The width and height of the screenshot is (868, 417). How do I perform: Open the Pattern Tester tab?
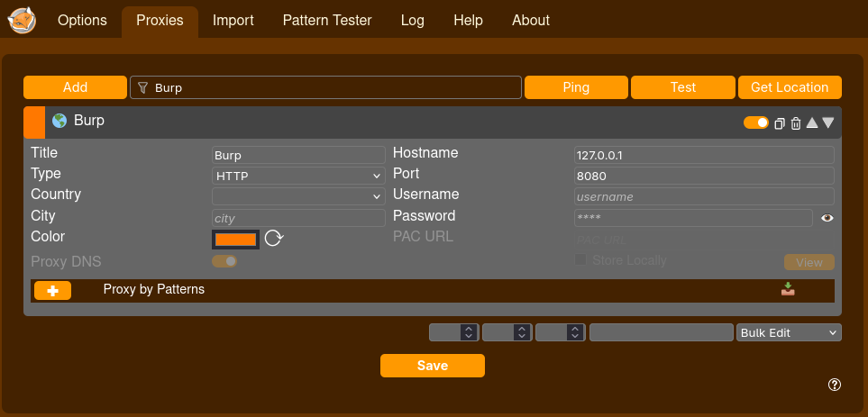[327, 21]
